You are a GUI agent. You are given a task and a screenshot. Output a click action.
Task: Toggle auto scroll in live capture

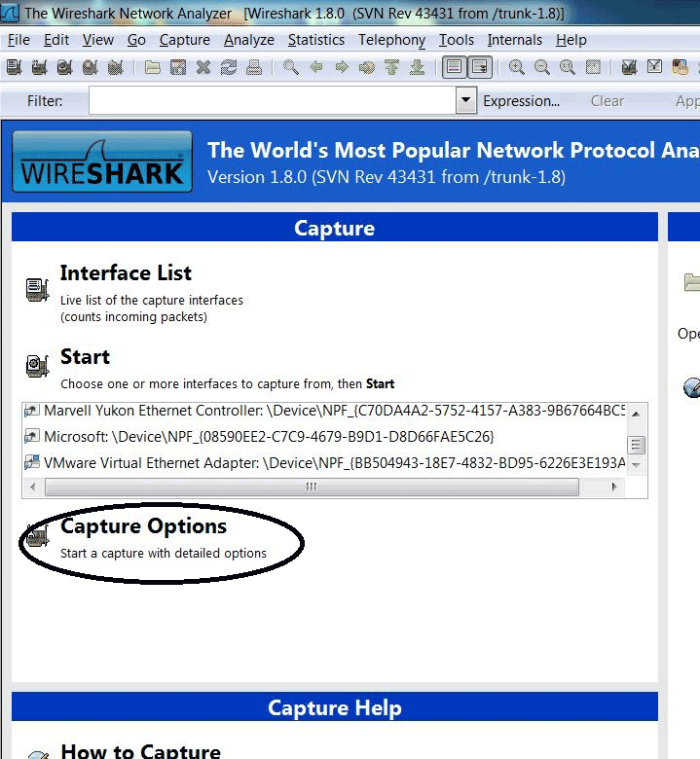(x=480, y=67)
